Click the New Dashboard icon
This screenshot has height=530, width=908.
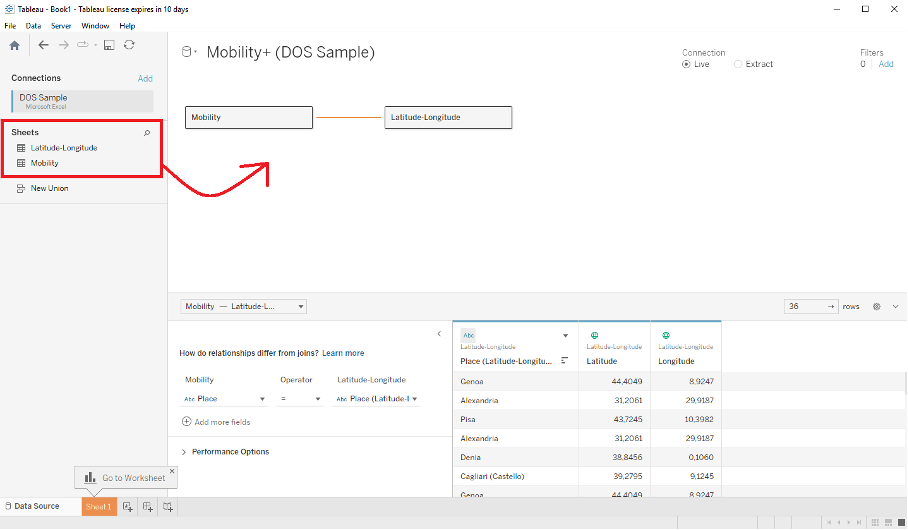point(148,507)
